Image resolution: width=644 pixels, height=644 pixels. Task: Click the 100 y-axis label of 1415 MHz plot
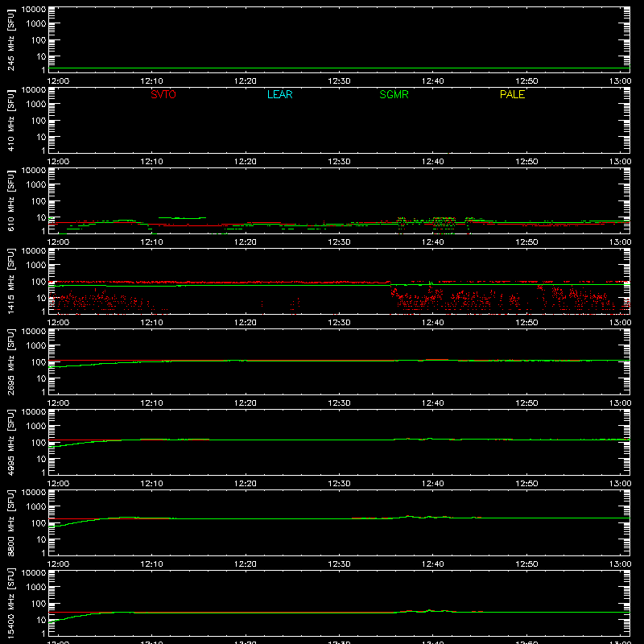39,282
